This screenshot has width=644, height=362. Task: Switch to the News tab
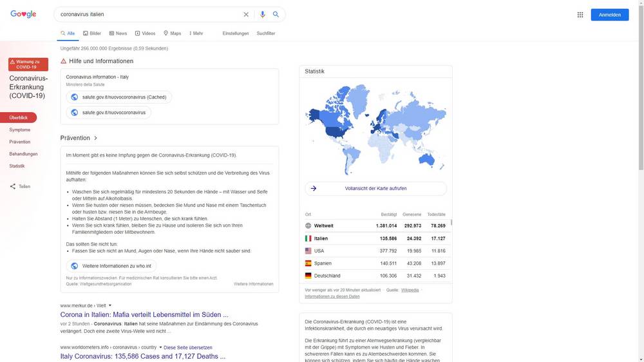pyautogui.click(x=118, y=33)
